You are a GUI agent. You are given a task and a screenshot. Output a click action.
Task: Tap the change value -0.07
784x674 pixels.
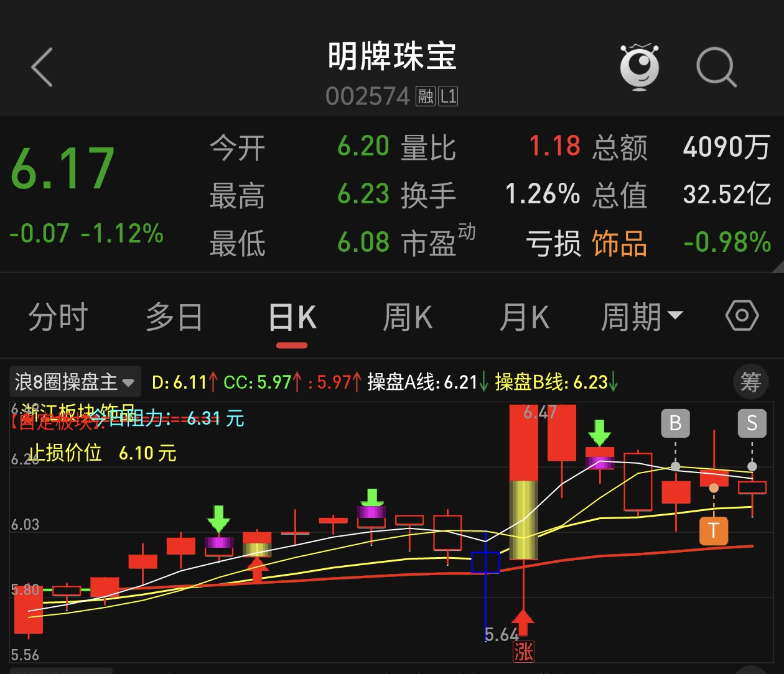coord(39,234)
